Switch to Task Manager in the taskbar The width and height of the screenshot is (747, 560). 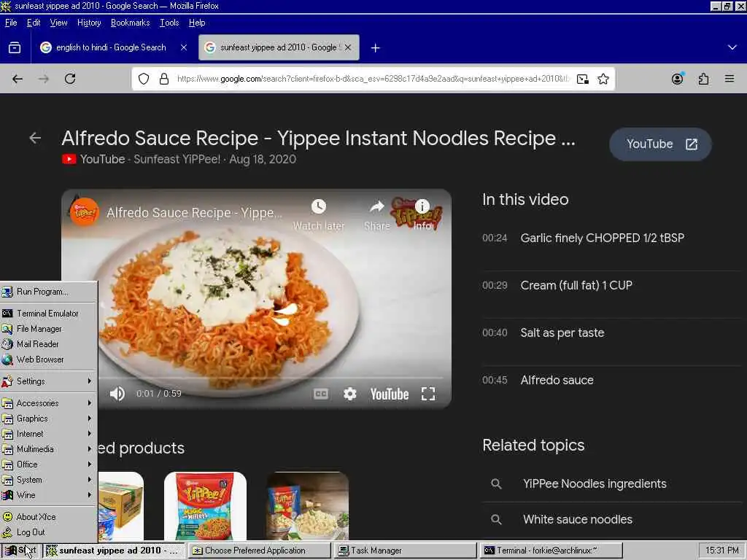click(406, 551)
